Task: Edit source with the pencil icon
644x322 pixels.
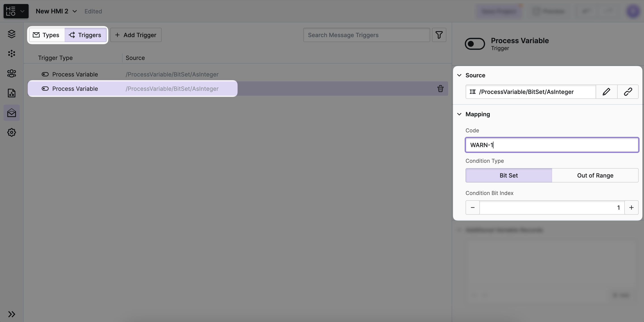Action: tap(606, 92)
